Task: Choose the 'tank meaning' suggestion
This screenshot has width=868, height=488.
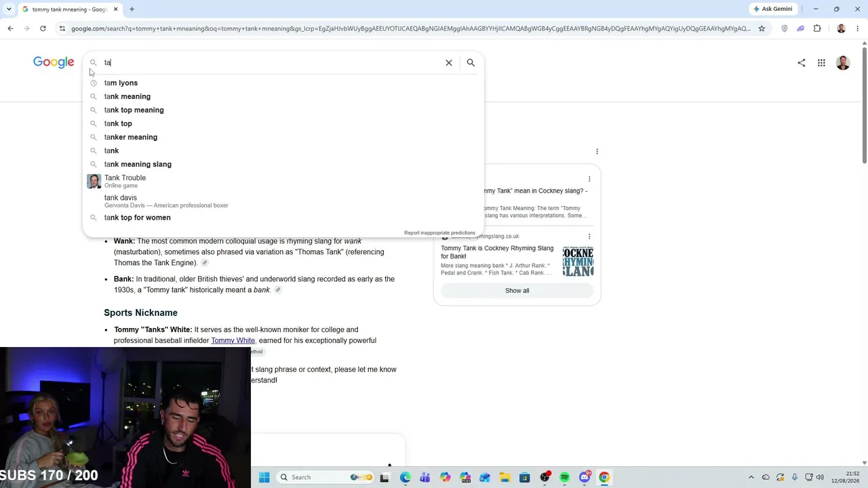Action: click(x=283, y=96)
